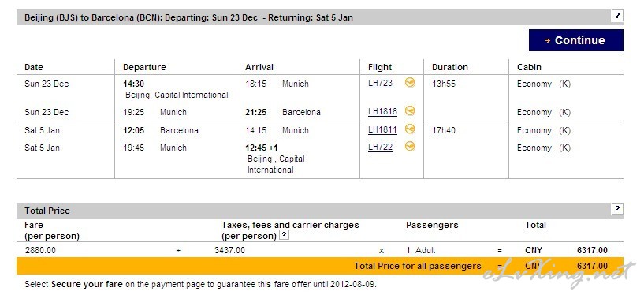Click the 3437.00 taxes amount
Image resolution: width=644 pixels, height=299 pixels.
pyautogui.click(x=229, y=250)
